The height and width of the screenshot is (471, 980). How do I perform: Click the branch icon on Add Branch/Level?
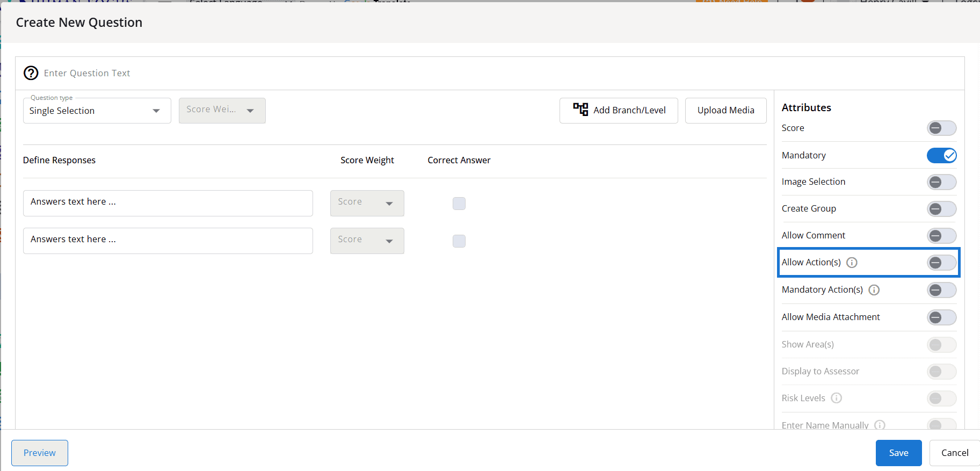[x=580, y=110]
